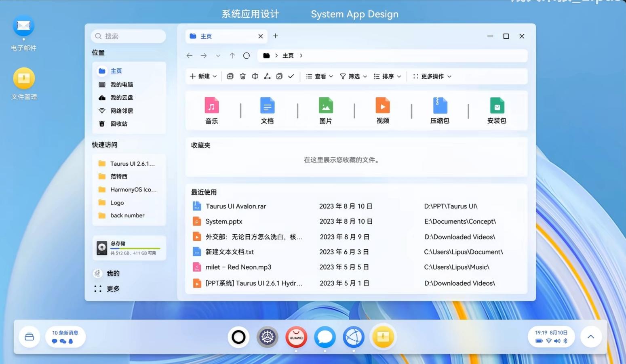Image resolution: width=626 pixels, height=364 pixels.
Task: Open the Bluetooth icon in system tray
Action: (x=565, y=341)
